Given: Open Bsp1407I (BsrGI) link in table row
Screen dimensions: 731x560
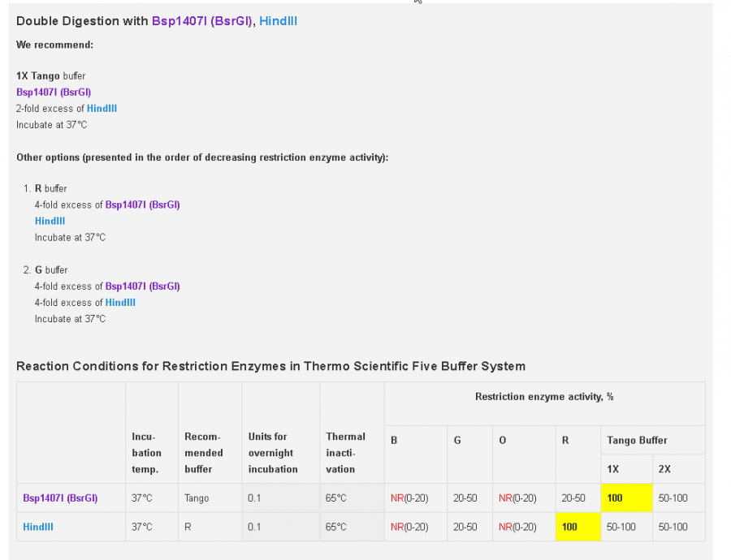Looking at the screenshot, I should tap(60, 498).
